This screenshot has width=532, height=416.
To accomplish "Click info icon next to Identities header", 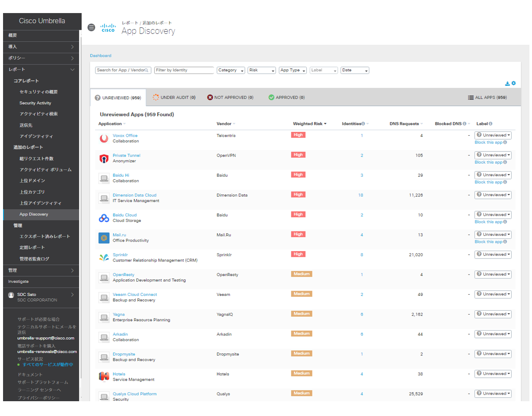I will coord(363,124).
